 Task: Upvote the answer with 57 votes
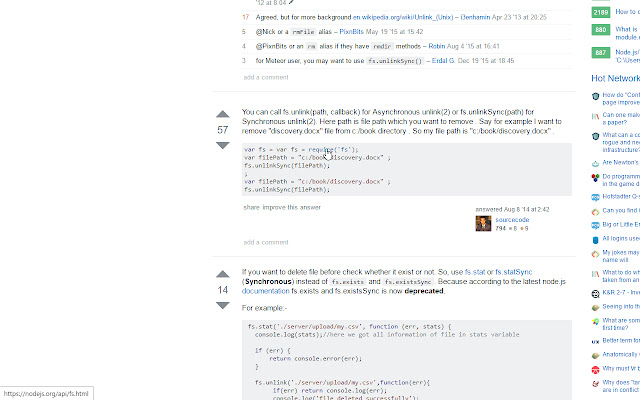coord(223,113)
